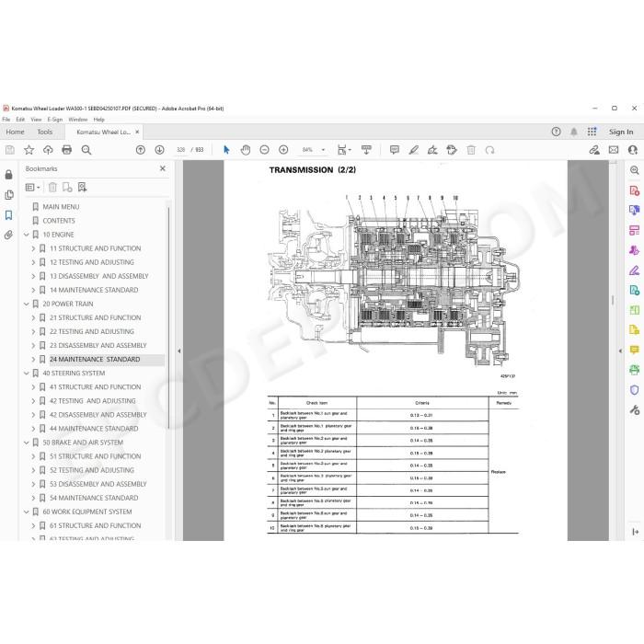The height and width of the screenshot is (644, 644).
Task: Open Protect shield tool in right pane
Action: [634, 390]
